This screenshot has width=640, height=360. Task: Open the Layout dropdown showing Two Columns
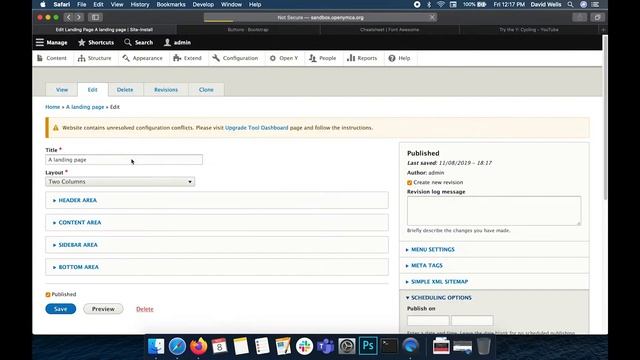(x=120, y=182)
